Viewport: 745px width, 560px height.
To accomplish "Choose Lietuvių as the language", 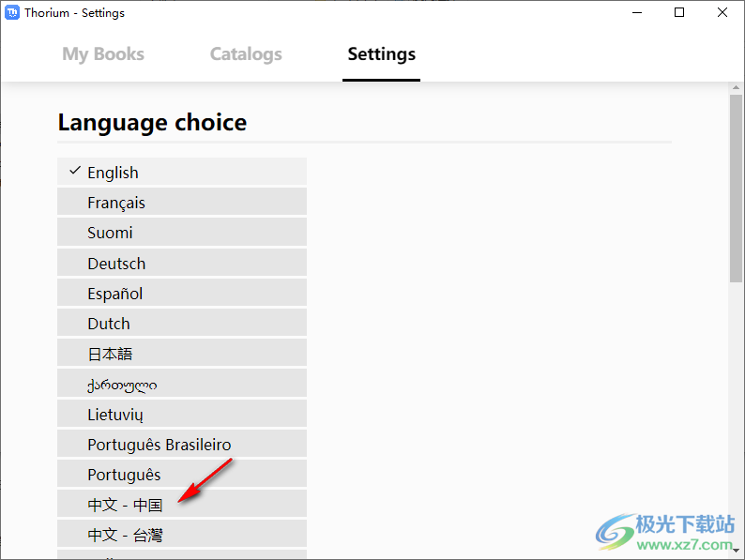I will click(x=182, y=414).
